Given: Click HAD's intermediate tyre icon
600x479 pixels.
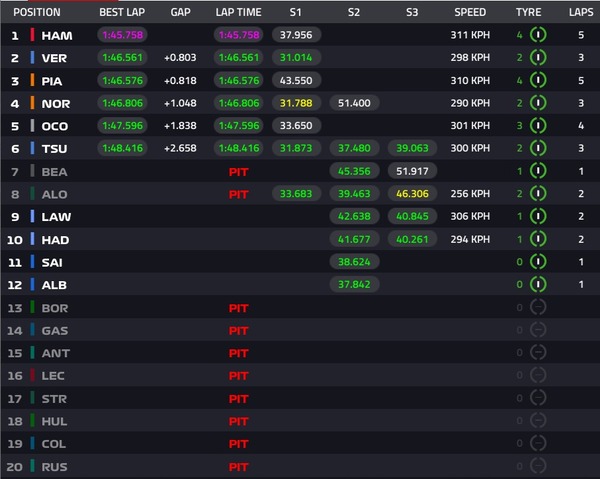Looking at the screenshot, I should point(538,239).
